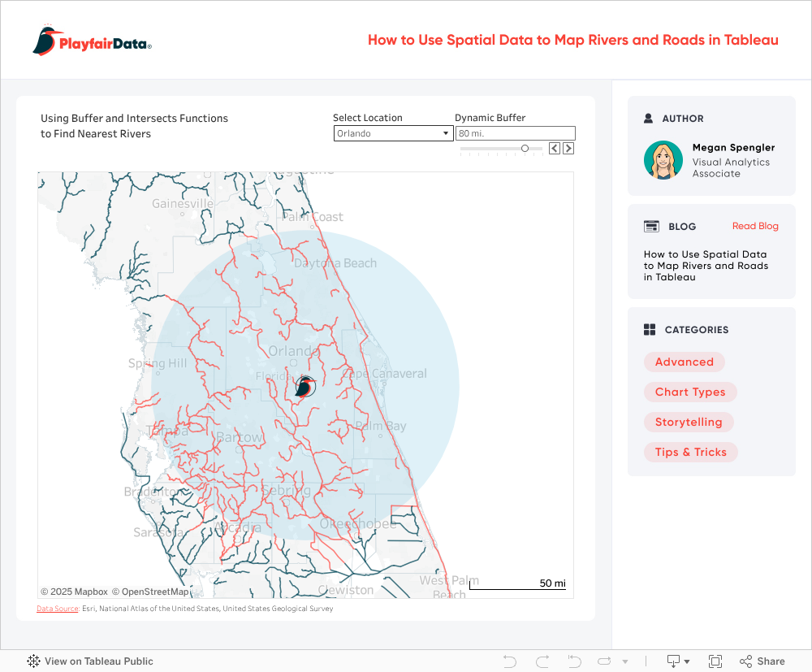This screenshot has height=672, width=812.
Task: Click the Undo icon in toolbar
Action: 510,661
